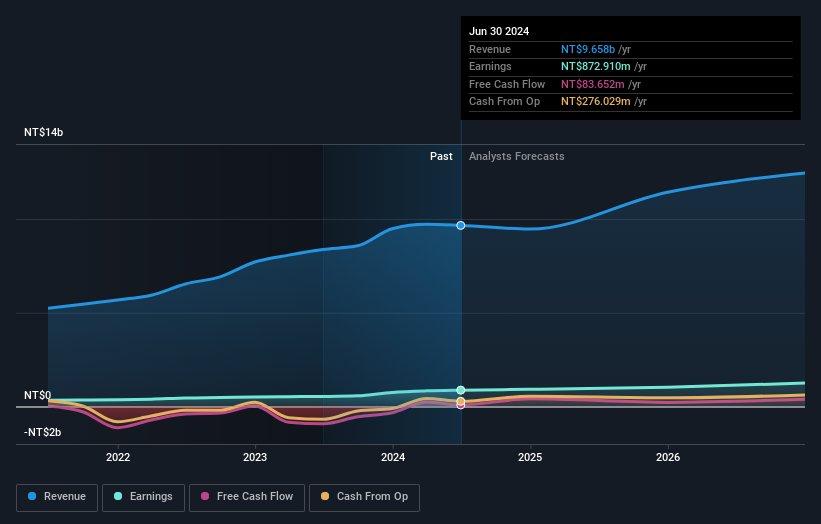Click the teal Earnings marker on the chart line
This screenshot has height=524, width=821.
[x=461, y=390]
